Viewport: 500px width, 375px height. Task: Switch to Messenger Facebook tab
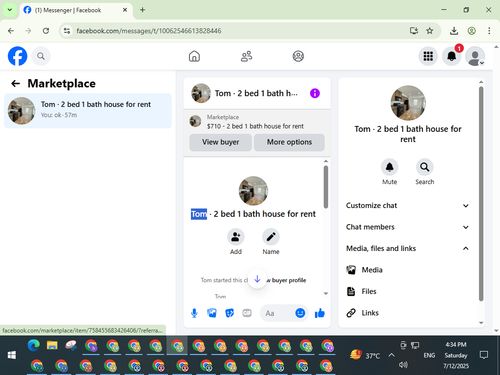(76, 10)
